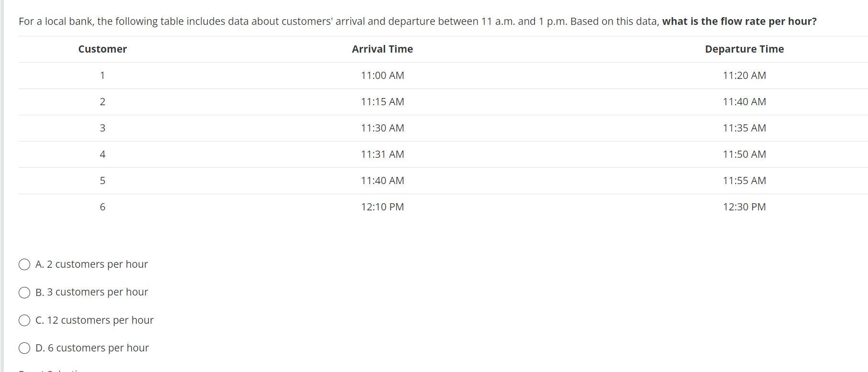
Task: Select answer D. 6 customers per hour
Action: [x=24, y=348]
